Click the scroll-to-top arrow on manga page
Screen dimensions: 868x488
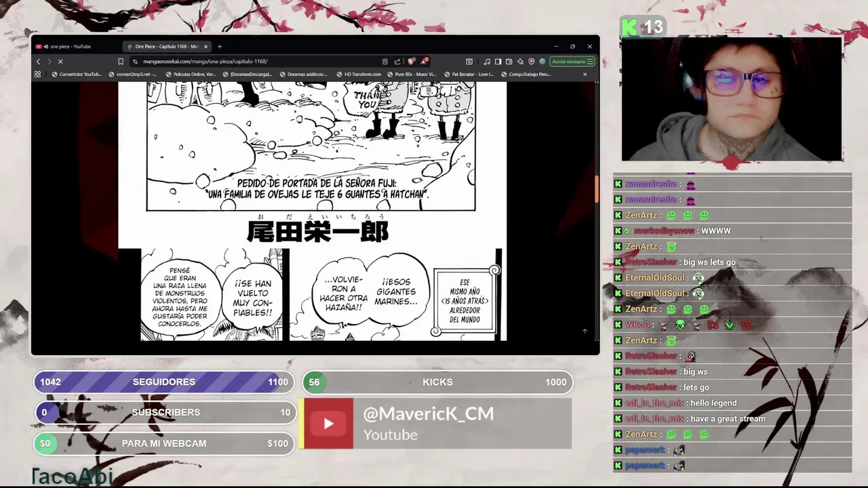(585, 331)
